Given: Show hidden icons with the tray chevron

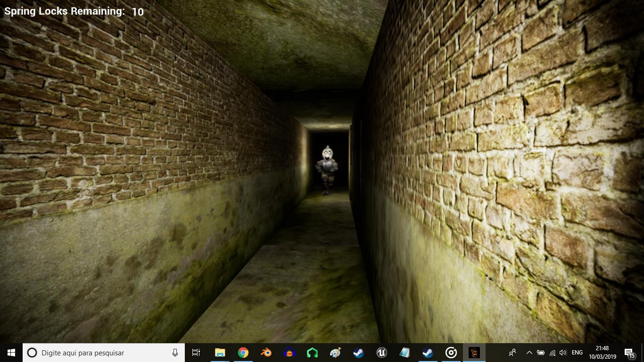Looking at the screenshot, I should point(529,352).
